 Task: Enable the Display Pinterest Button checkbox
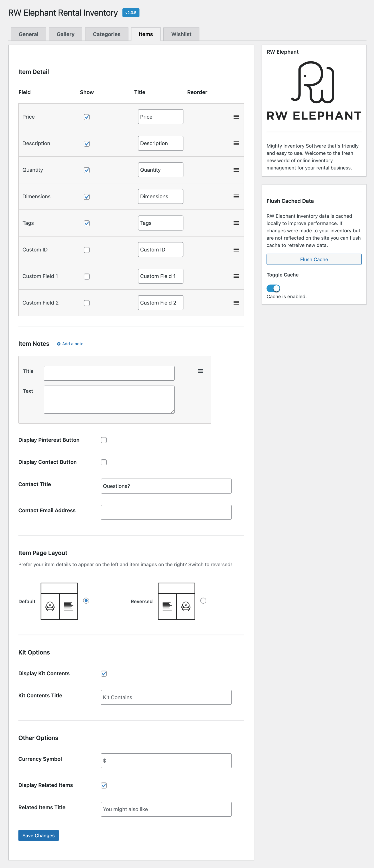(x=104, y=440)
